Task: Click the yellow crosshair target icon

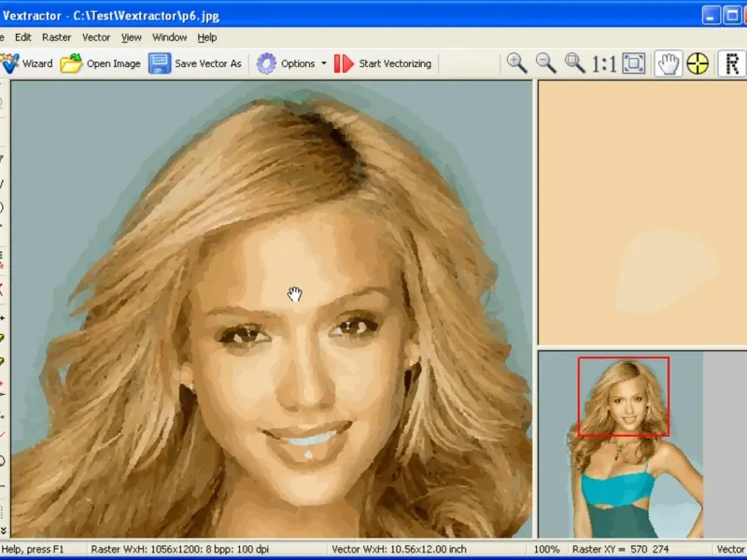Action: point(698,63)
